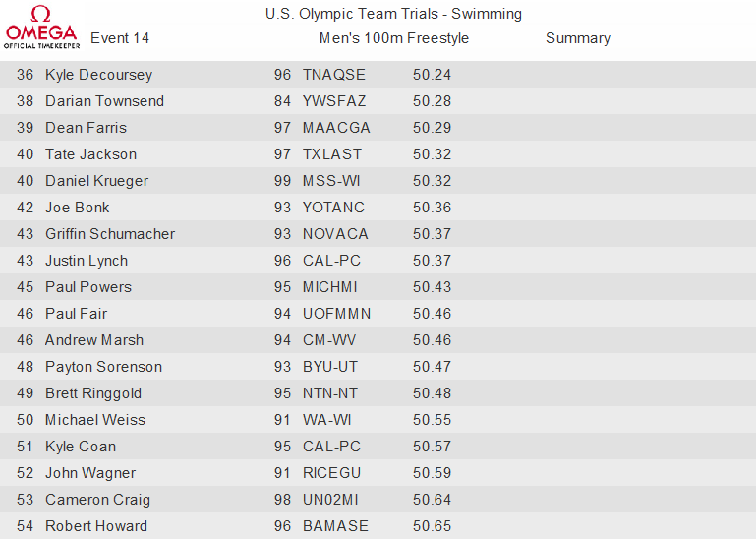Image resolution: width=756 pixels, height=539 pixels.
Task: Click Justin Lynch's CAL-PC club code
Action: [331, 260]
